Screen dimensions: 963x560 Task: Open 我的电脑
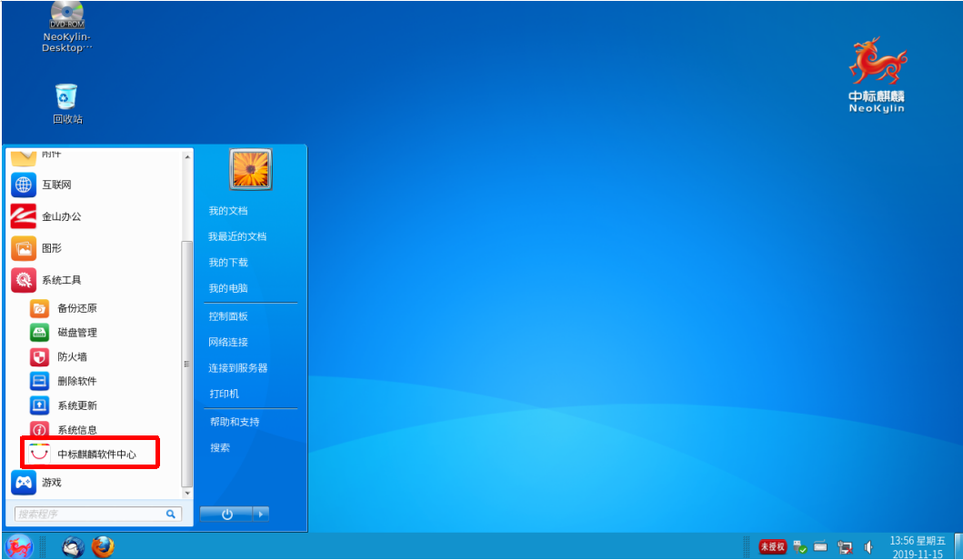(x=228, y=288)
